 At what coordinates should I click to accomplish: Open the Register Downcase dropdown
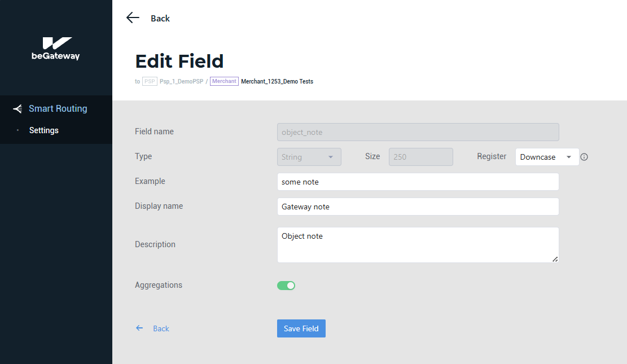click(547, 157)
